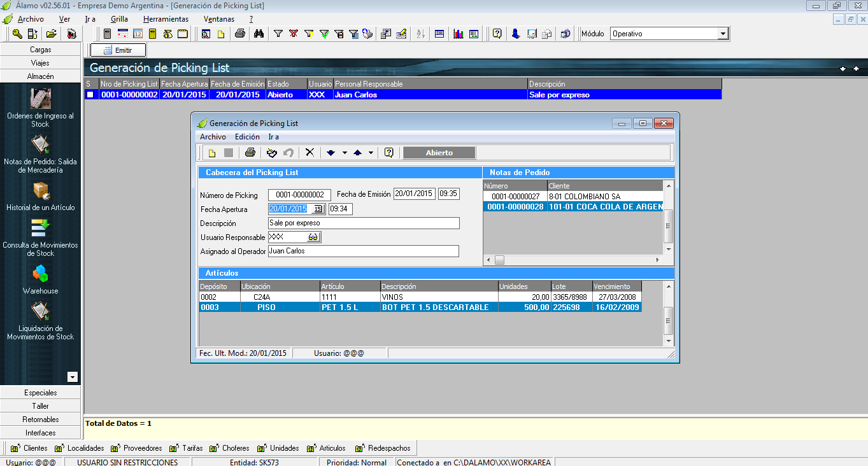Open Ordenes de Ingreso al Stock
The image size is (868, 466).
click(x=40, y=108)
